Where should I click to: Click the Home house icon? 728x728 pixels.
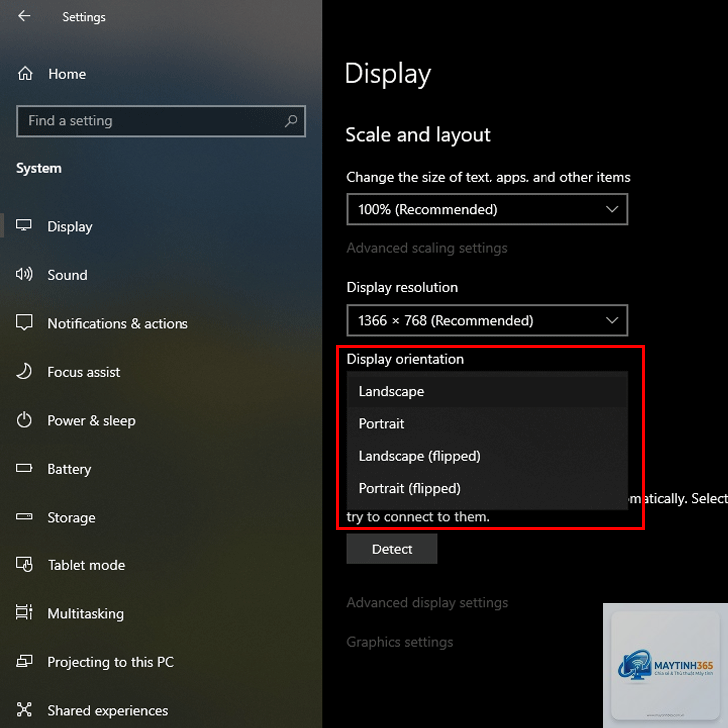pos(25,74)
